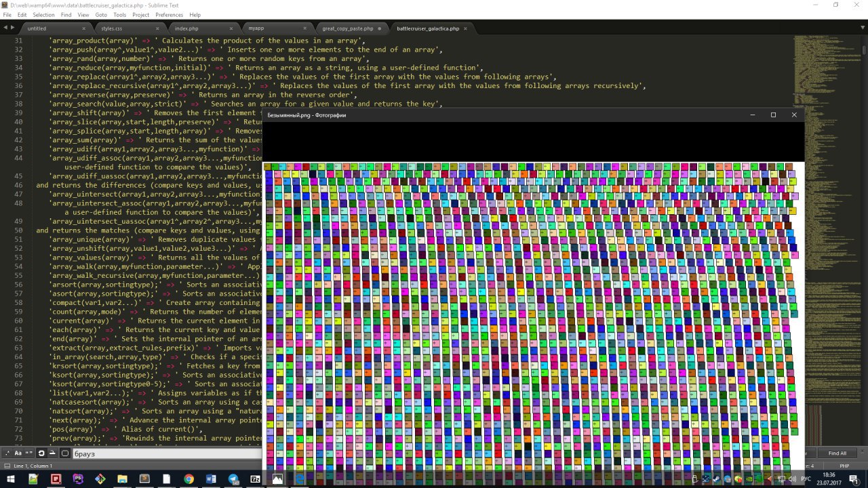The image size is (868, 488).
Task: Click the PHP syntax selector in status bar
Action: click(x=844, y=466)
